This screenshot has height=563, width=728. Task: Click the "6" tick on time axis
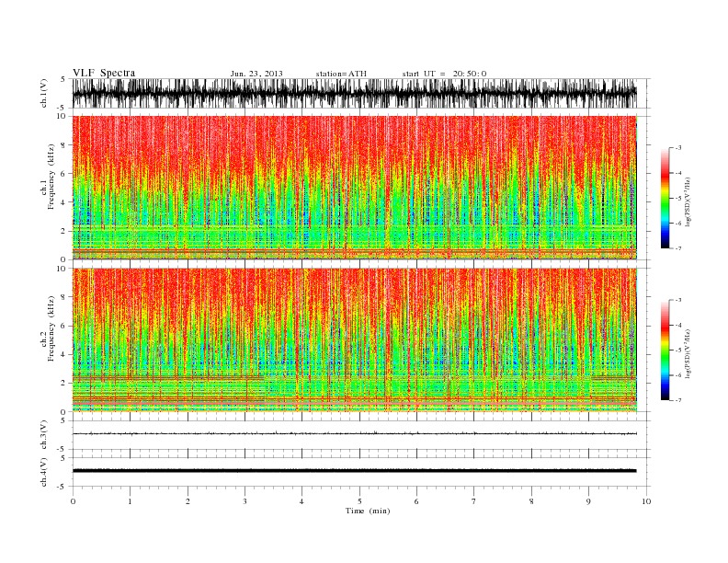tap(416, 501)
